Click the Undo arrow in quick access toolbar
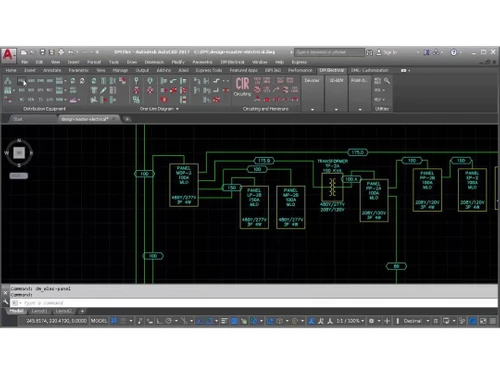 70,52
